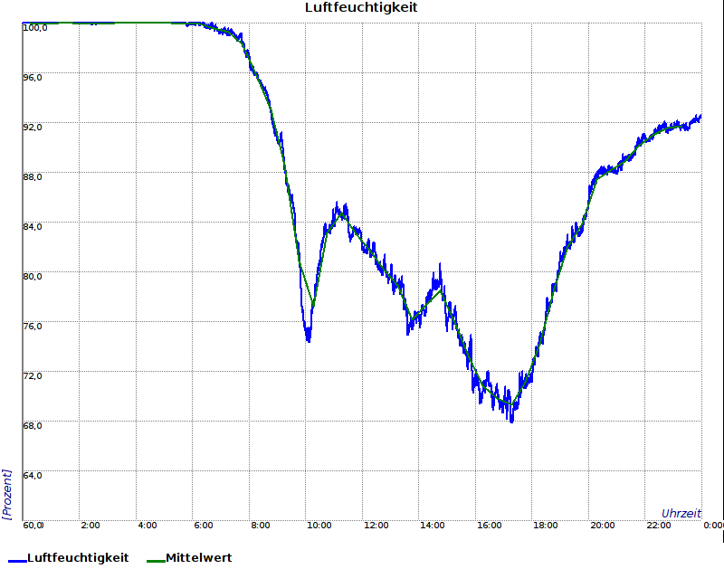Image resolution: width=724 pixels, height=588 pixels.
Task: Click the 2:00 time tick label
Action: (x=90, y=526)
